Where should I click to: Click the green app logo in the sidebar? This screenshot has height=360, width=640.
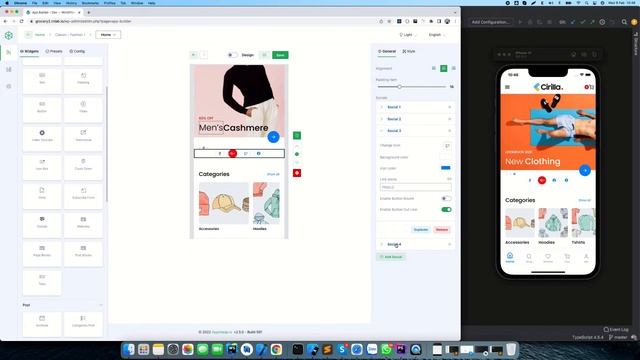click(9, 36)
